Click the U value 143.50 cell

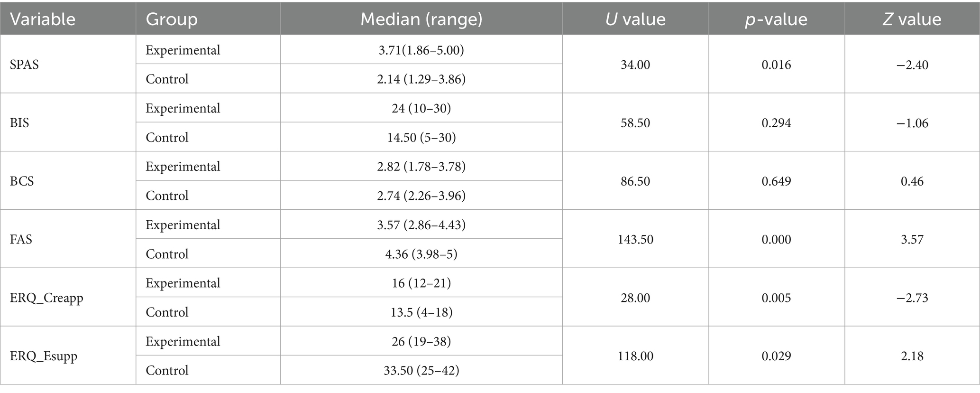[x=635, y=239]
